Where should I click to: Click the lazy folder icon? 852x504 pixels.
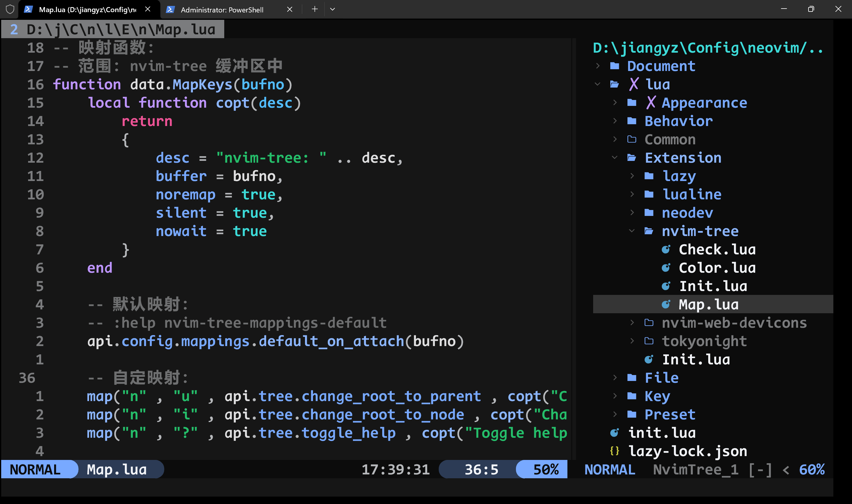pyautogui.click(x=649, y=176)
